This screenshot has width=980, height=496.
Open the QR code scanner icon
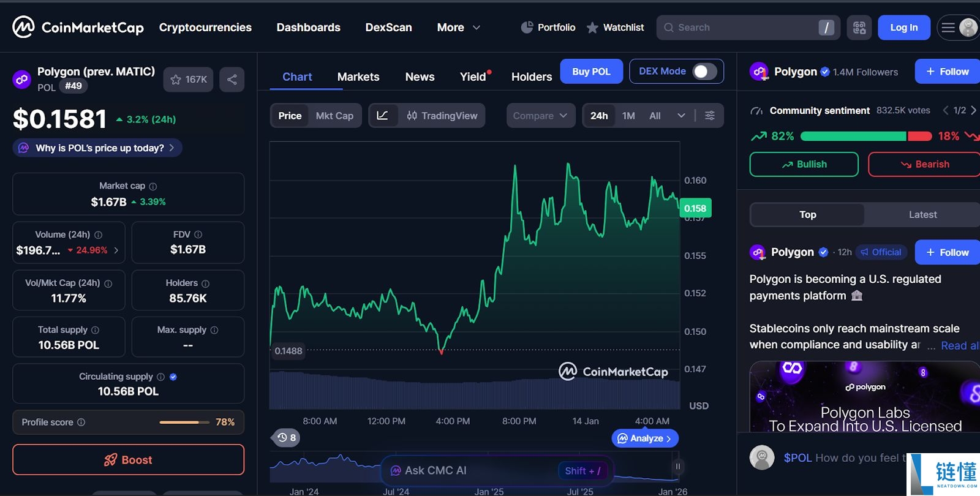859,28
